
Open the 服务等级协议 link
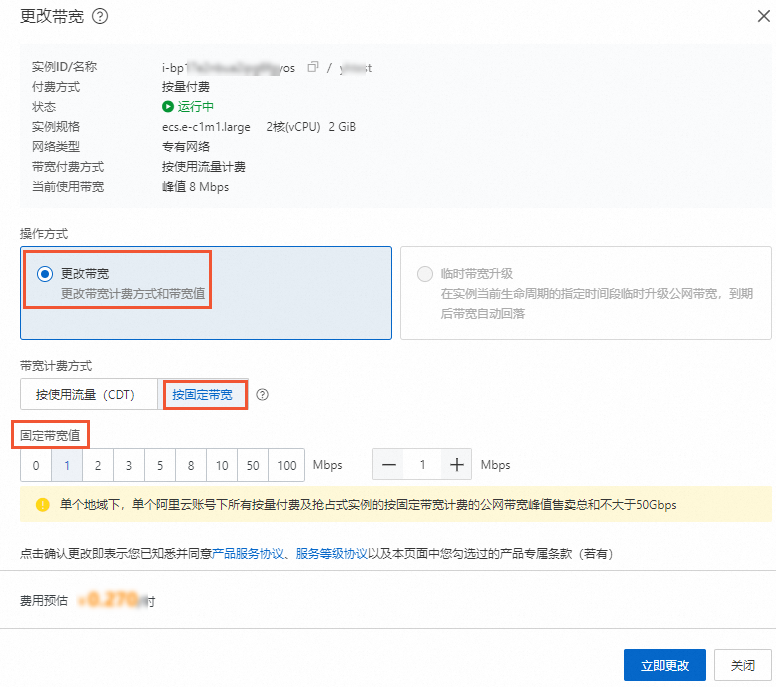tap(331, 553)
